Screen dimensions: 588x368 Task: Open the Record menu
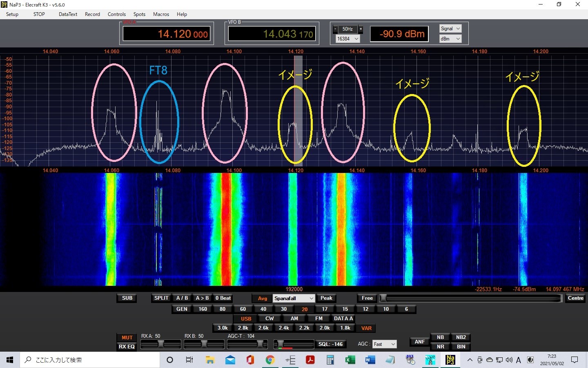pos(92,14)
